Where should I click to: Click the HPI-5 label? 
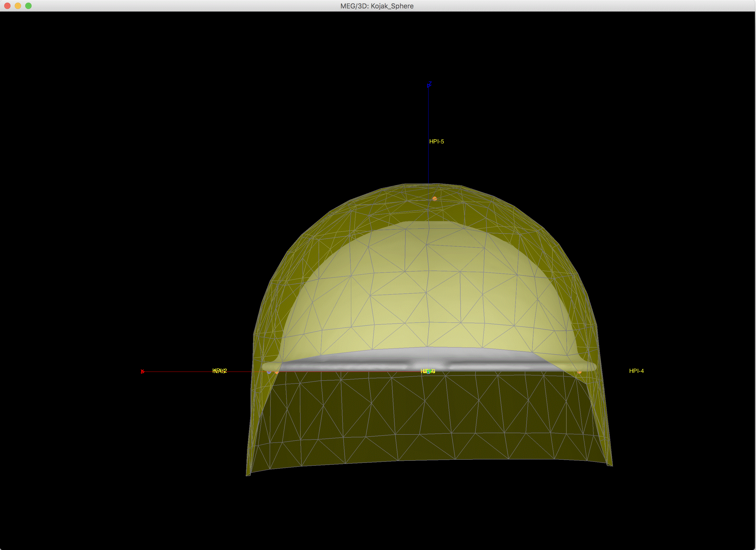436,141
